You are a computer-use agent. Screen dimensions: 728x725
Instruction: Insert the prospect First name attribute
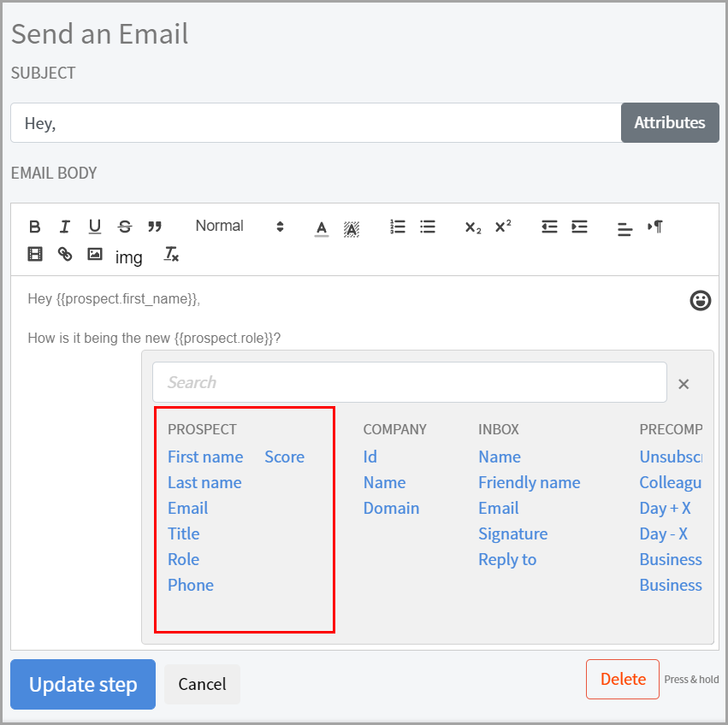pos(205,457)
